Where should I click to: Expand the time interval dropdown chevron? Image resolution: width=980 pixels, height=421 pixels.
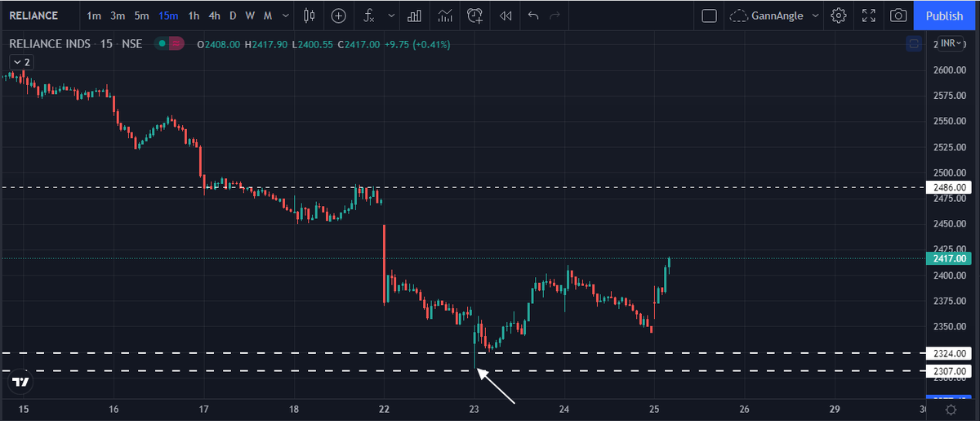285,16
